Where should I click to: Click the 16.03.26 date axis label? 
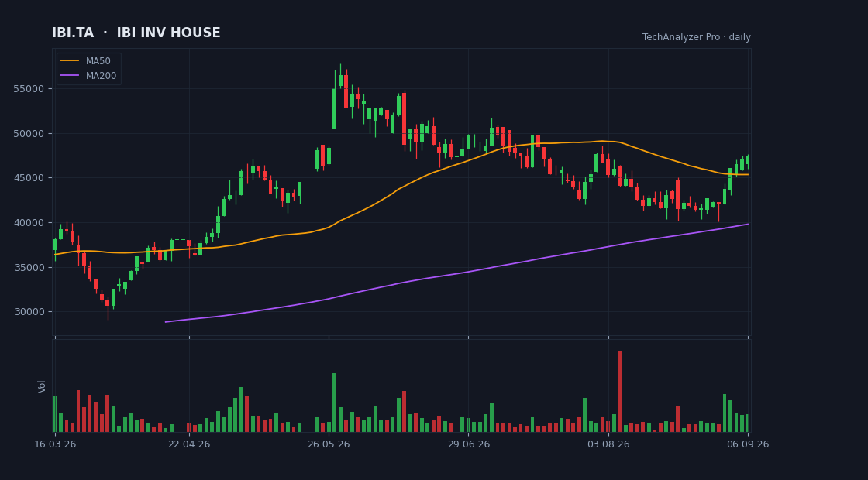(x=54, y=444)
